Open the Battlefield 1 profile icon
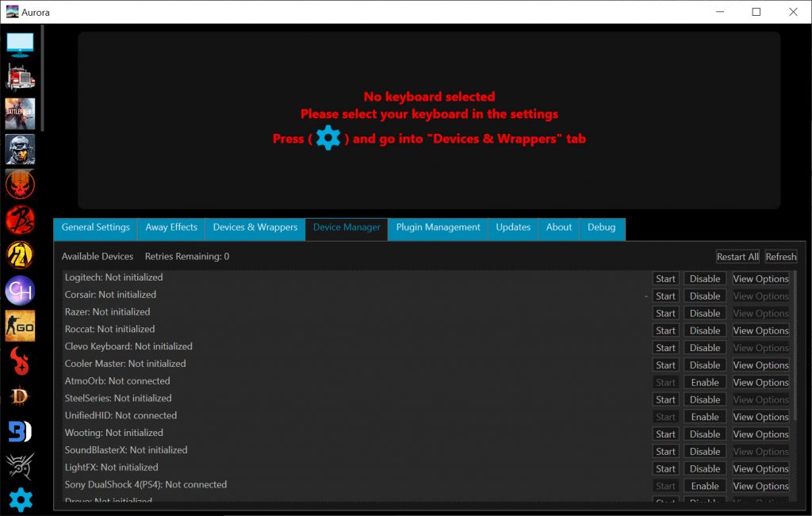The height and width of the screenshot is (516, 812). pos(20,113)
